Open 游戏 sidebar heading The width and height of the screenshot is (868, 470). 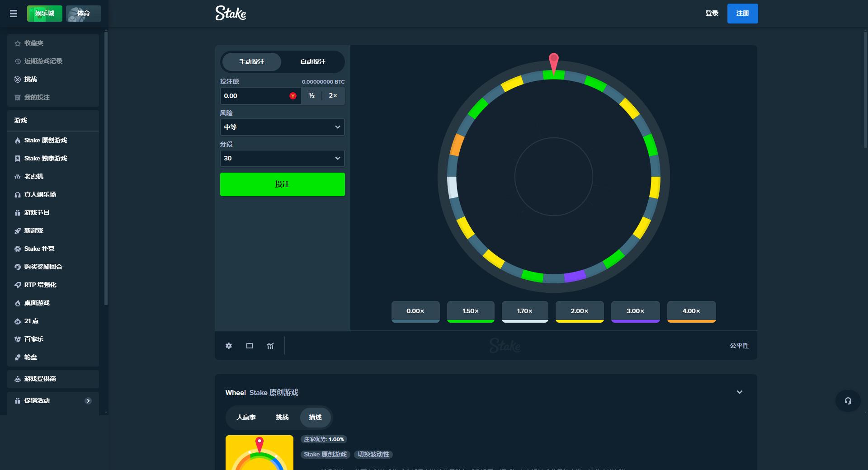(x=53, y=120)
